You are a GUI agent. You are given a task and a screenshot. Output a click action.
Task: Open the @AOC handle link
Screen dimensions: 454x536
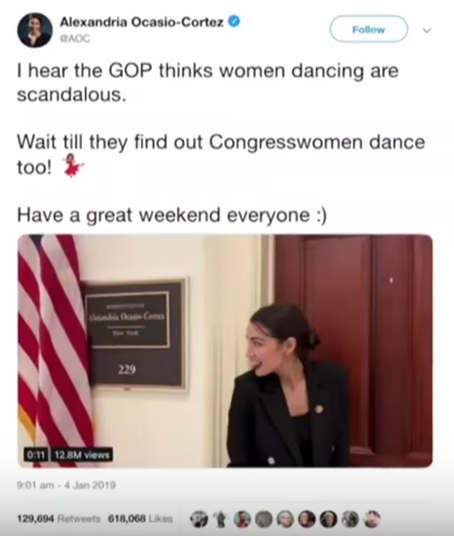tap(75, 39)
